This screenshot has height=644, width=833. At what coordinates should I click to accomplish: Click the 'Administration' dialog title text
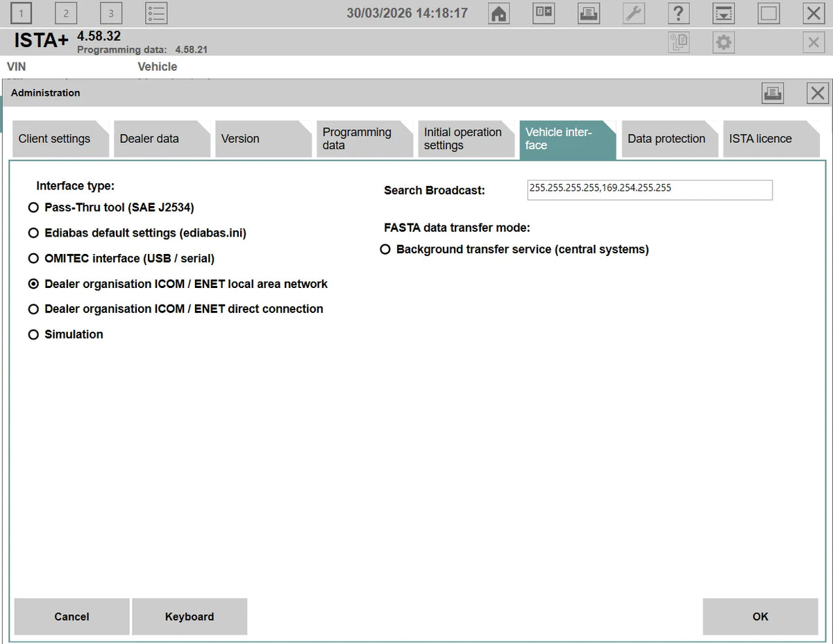(46, 93)
